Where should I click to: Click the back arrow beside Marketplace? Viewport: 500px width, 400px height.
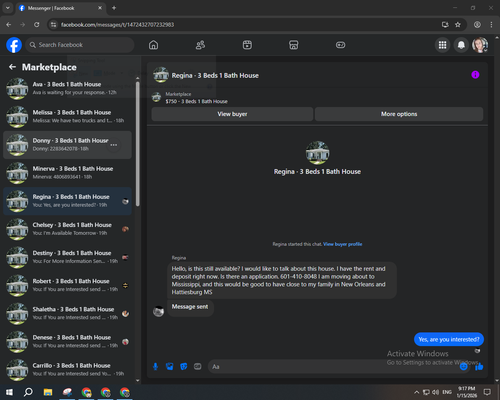(12, 67)
